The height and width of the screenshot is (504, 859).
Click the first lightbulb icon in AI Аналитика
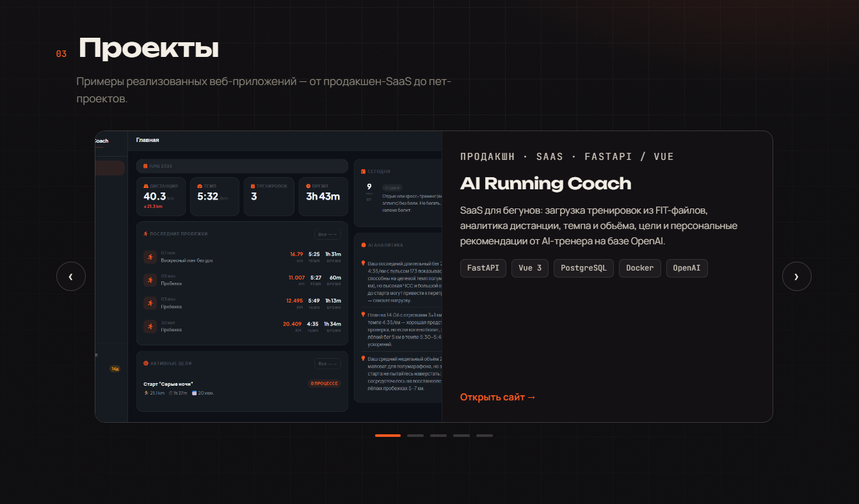[x=363, y=263]
